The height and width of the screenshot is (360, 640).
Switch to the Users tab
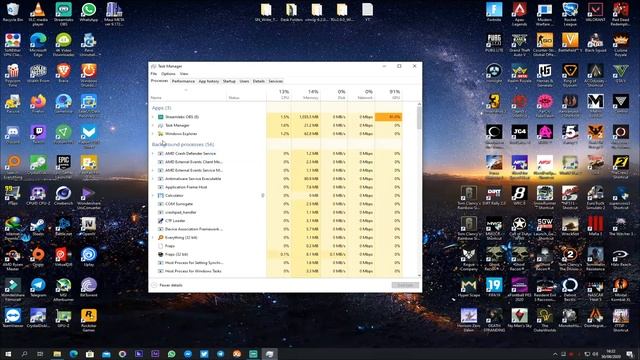point(244,81)
